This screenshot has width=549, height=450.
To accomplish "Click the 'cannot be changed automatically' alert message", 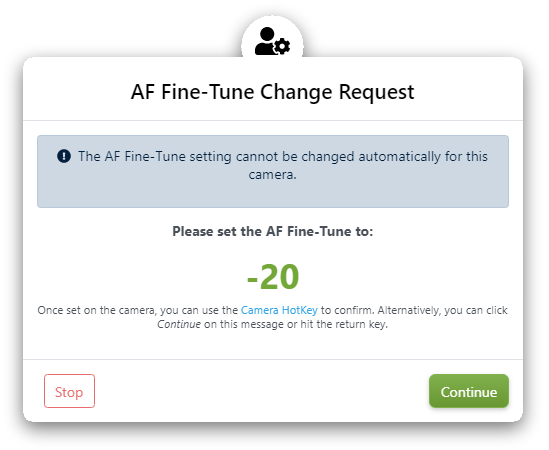I will click(273, 165).
